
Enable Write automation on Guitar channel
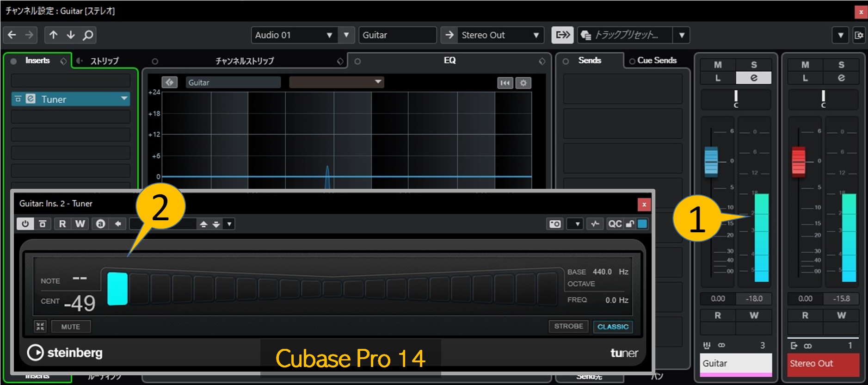[754, 316]
